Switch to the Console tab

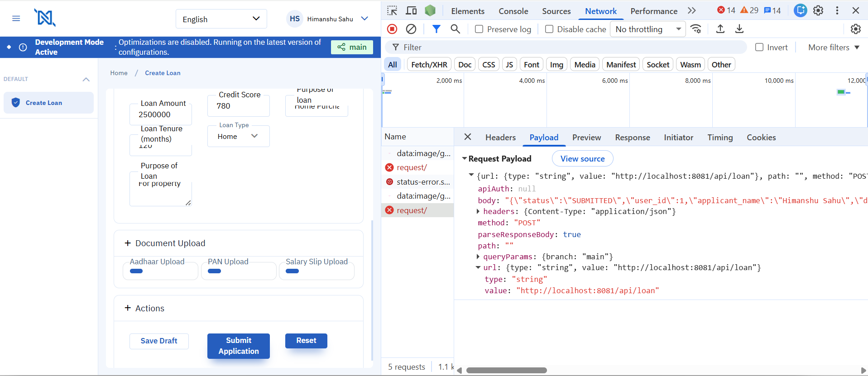[x=513, y=11]
